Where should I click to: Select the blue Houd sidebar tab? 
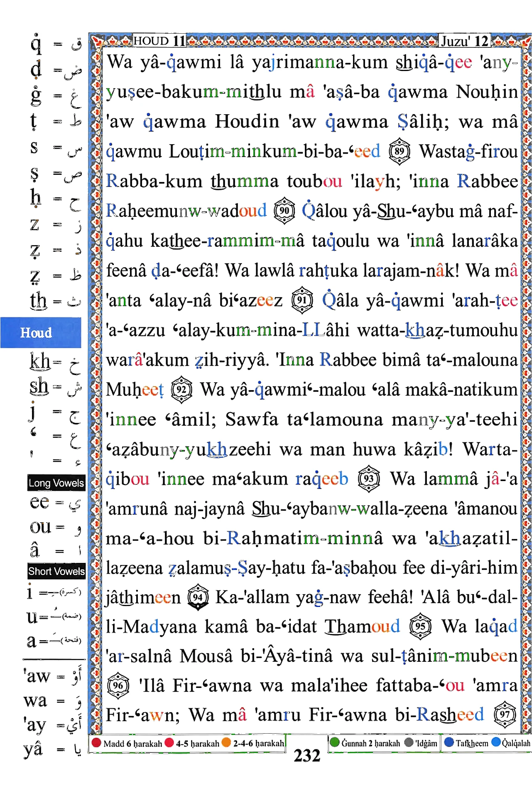[x=41, y=333]
